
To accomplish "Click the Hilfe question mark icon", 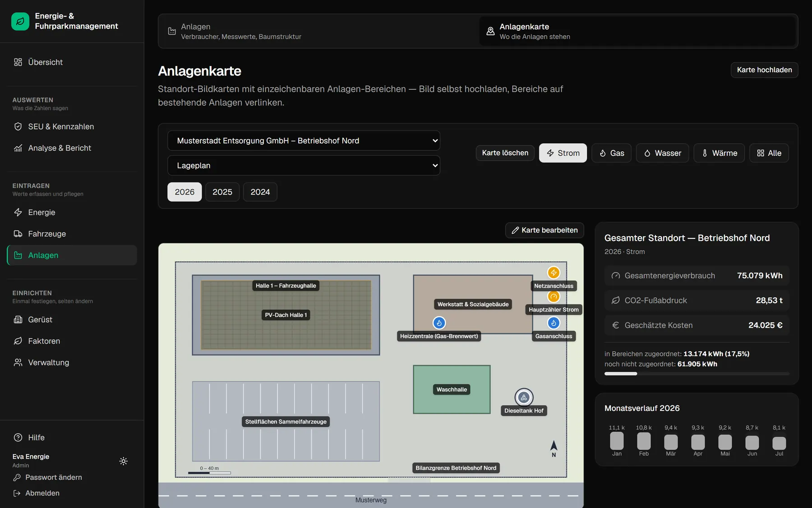I will coord(18,438).
